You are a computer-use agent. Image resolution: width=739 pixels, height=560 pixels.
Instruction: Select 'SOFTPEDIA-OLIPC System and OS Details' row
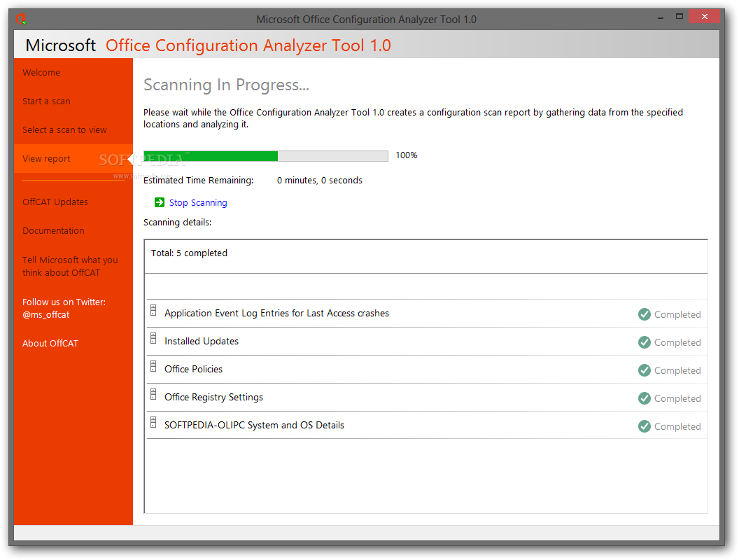point(254,425)
